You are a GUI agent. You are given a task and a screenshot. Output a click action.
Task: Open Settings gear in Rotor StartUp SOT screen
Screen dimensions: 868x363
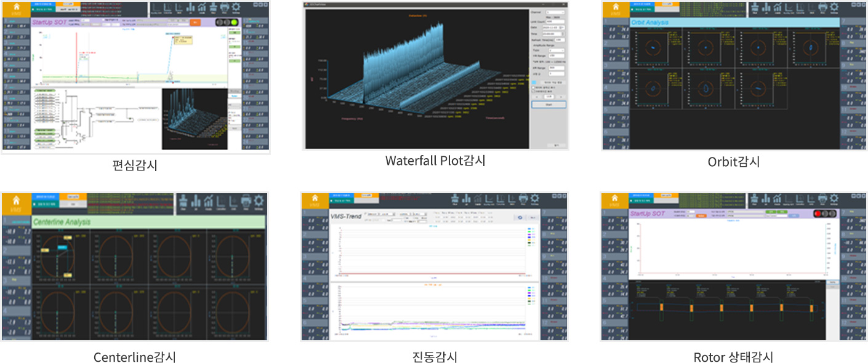833,199
